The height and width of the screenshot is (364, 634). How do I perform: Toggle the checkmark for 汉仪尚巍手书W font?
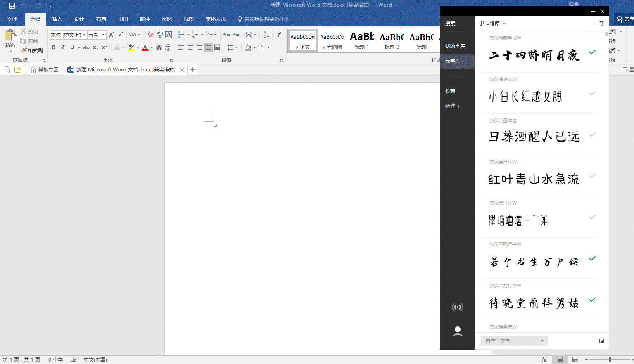pyautogui.click(x=592, y=52)
